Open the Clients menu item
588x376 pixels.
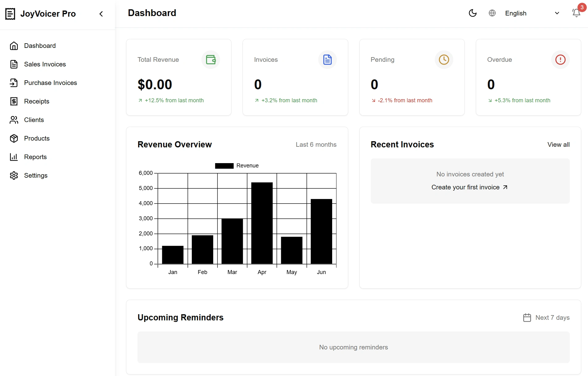(57, 120)
